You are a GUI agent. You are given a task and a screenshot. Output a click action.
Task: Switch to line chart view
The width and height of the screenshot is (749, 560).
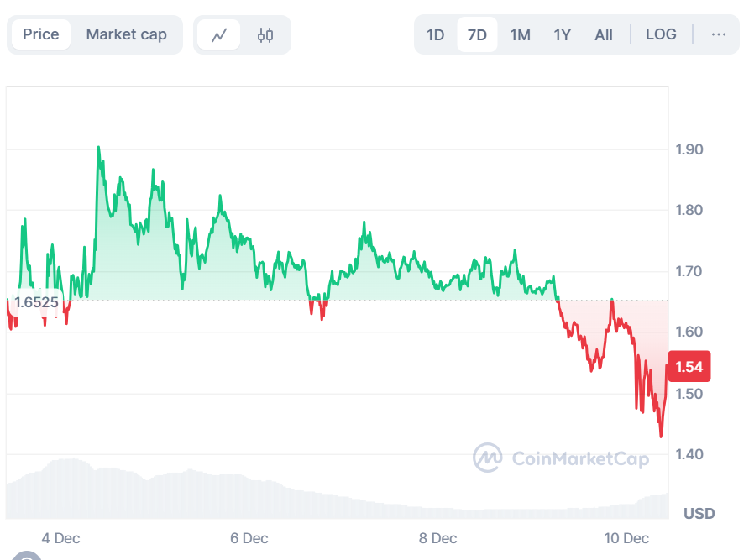[x=219, y=35]
